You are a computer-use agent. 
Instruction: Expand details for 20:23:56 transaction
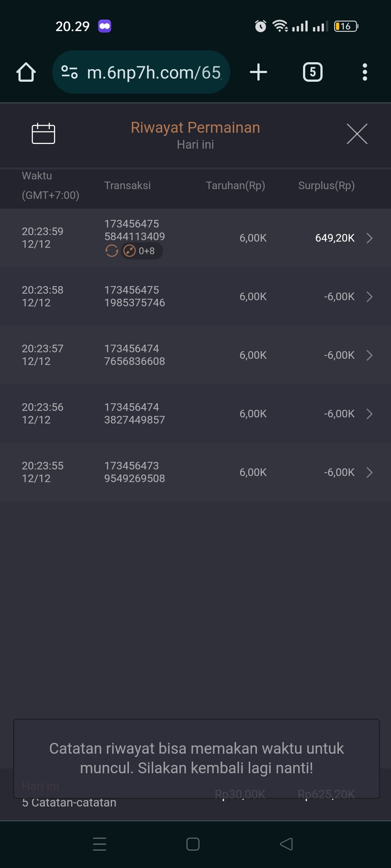[369, 414]
